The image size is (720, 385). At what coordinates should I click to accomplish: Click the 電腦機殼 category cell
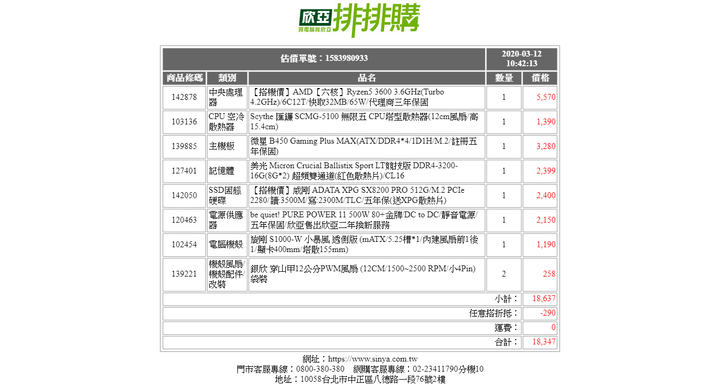pos(227,244)
